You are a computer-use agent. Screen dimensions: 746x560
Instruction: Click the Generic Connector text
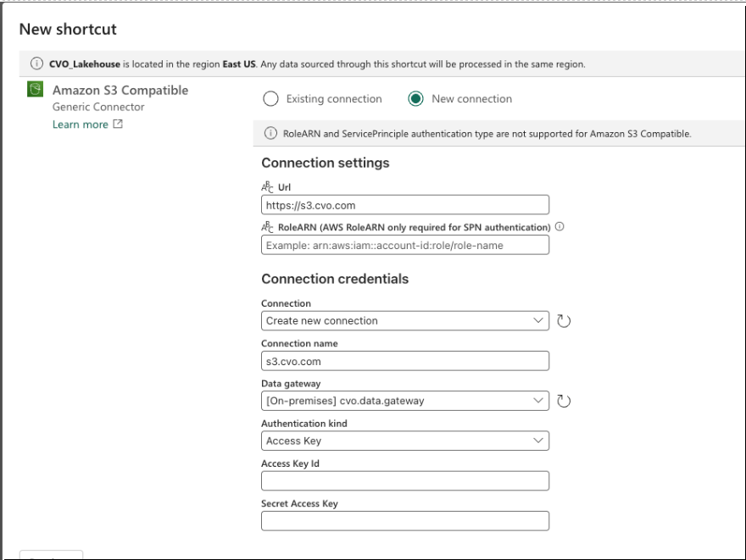point(98,107)
